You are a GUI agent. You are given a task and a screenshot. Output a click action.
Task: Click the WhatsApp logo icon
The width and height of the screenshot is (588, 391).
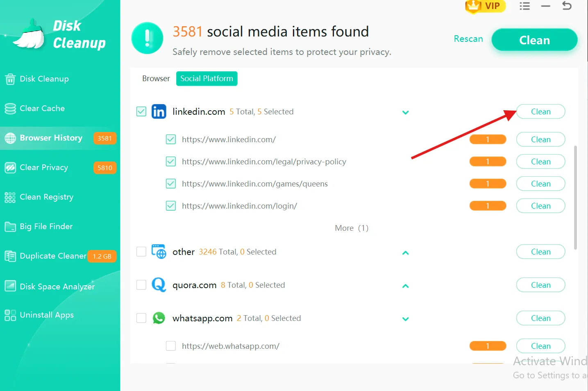point(159,318)
